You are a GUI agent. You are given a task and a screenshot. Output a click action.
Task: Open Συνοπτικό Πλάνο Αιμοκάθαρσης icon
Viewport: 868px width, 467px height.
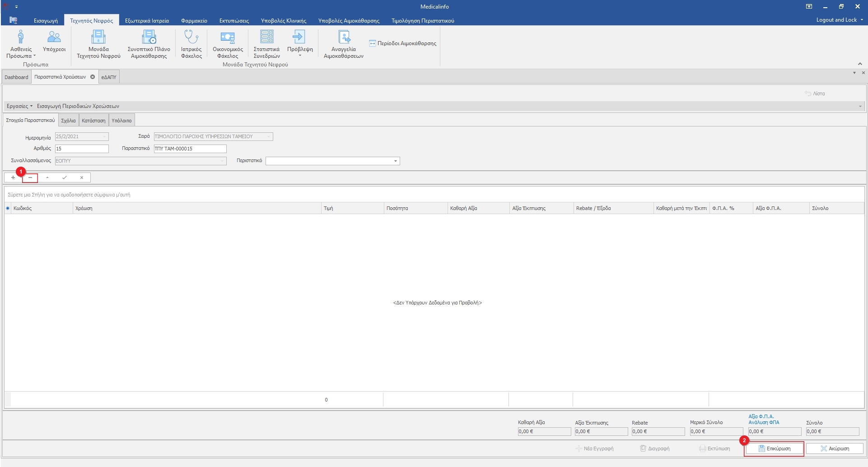149,37
